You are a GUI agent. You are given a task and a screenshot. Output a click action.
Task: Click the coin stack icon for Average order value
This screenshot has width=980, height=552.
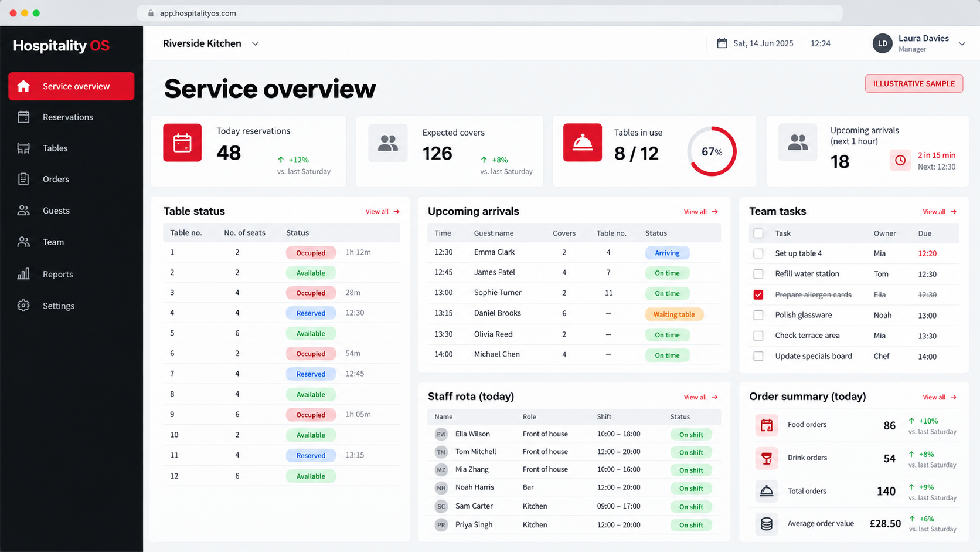pos(766,524)
